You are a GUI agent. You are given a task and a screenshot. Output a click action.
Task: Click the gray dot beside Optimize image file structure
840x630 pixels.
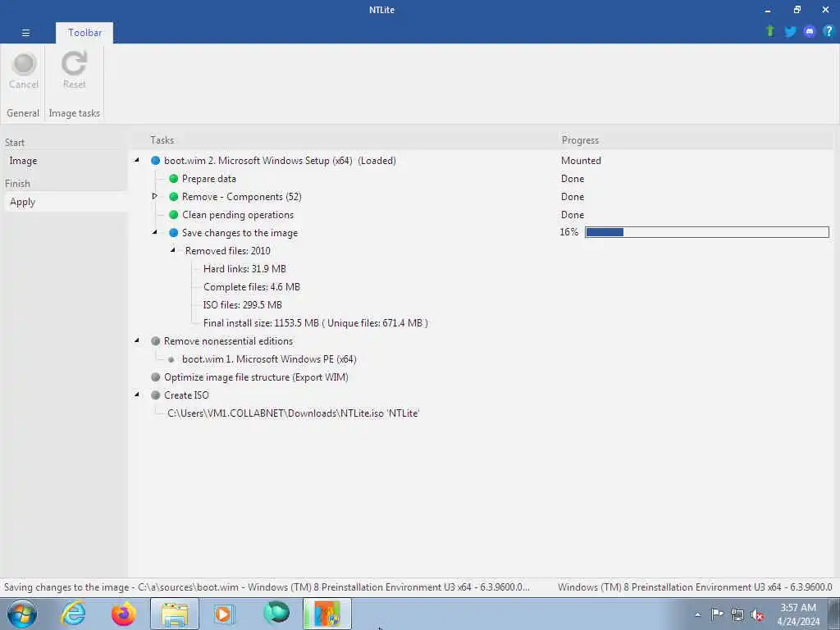(155, 377)
